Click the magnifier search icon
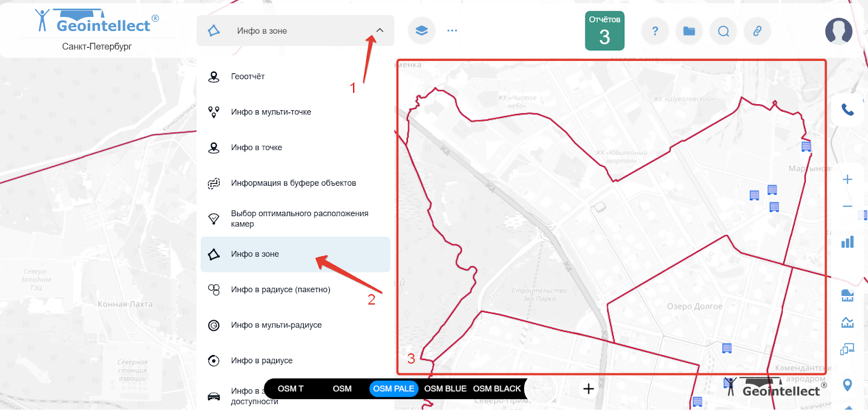The image size is (868, 417). click(723, 31)
